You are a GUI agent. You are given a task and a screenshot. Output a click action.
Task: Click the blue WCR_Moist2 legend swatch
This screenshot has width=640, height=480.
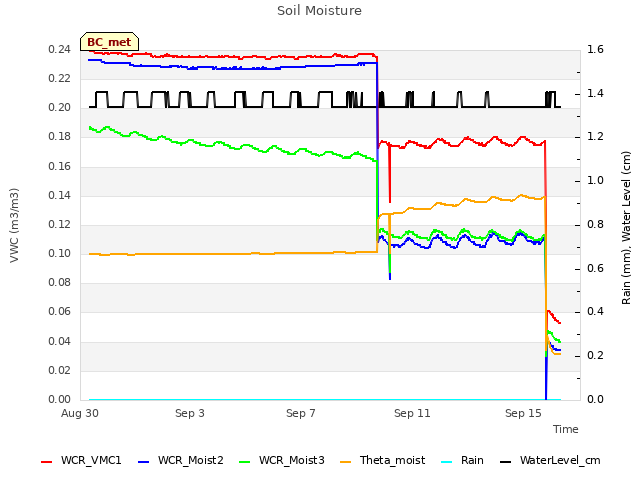144,462
